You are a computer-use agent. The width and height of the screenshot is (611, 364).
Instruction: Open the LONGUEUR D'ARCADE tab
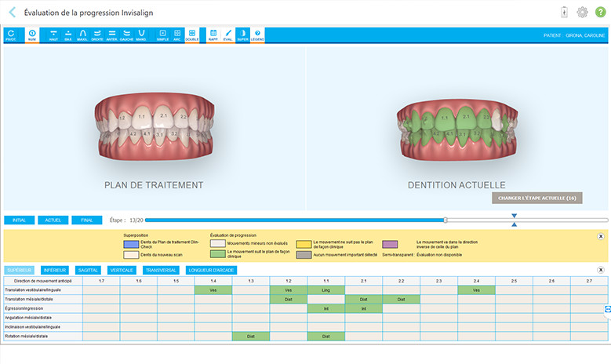[x=211, y=270]
